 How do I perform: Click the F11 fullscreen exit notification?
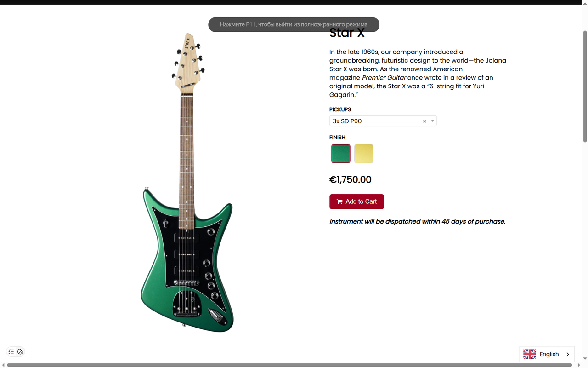click(x=294, y=24)
